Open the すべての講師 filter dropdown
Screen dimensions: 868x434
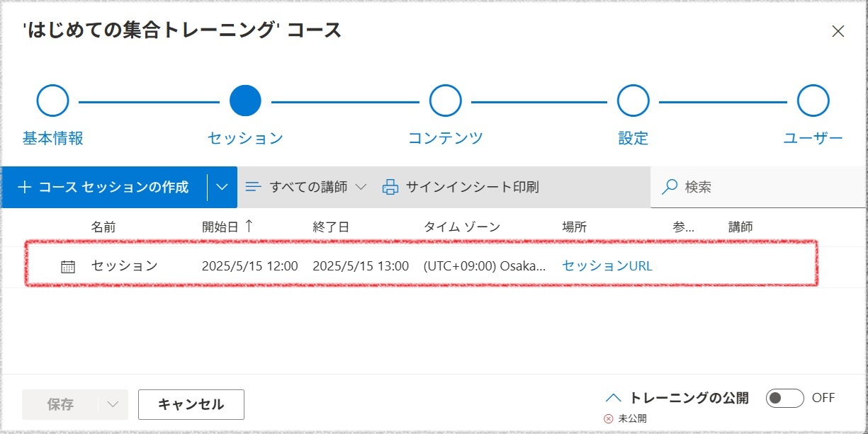coord(306,187)
